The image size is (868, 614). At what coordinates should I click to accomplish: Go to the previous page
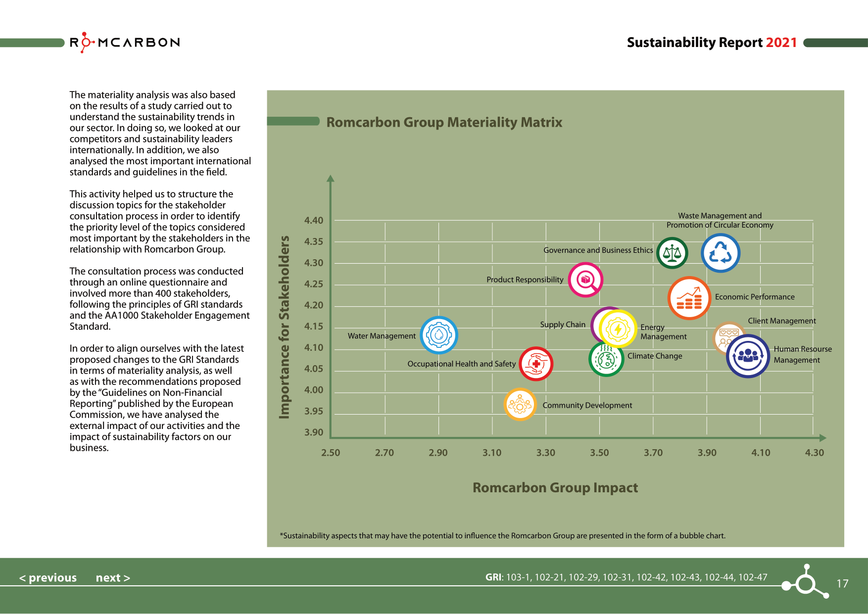tap(48, 578)
